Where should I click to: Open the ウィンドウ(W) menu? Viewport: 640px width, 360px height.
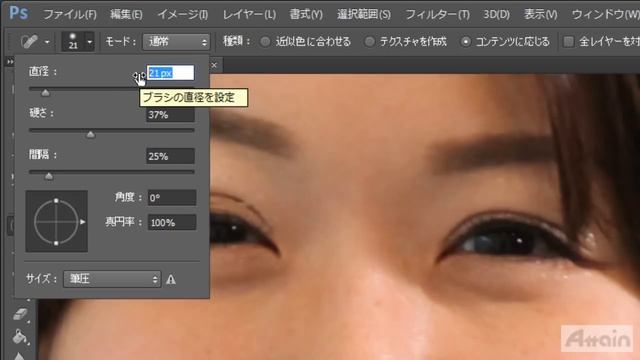(605, 15)
